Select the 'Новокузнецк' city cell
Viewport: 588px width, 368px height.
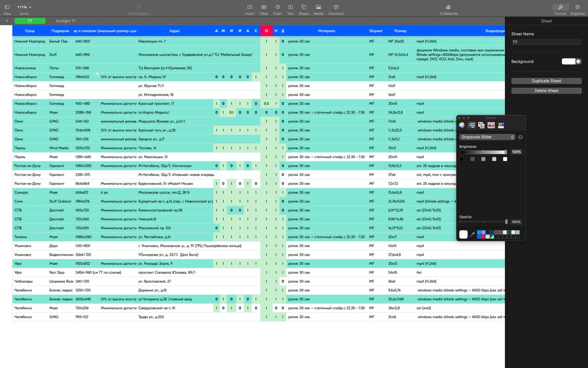pyautogui.click(x=30, y=68)
